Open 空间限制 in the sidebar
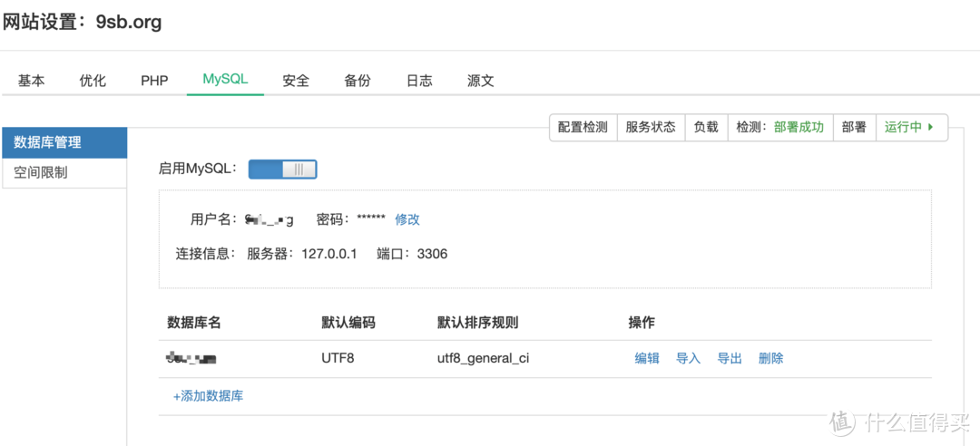Screen dimensions: 980x446 (x=64, y=173)
